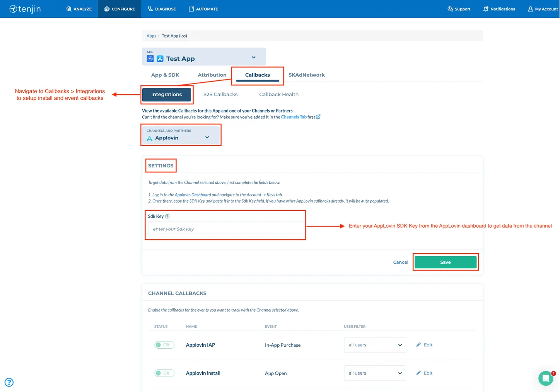Turn on the Applovin install callback
The image size is (560, 392).
click(164, 373)
